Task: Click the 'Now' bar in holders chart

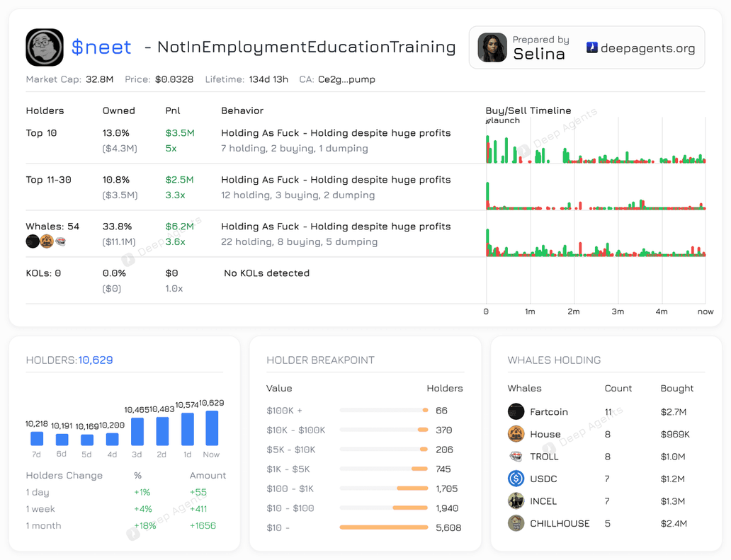Action: click(212, 428)
